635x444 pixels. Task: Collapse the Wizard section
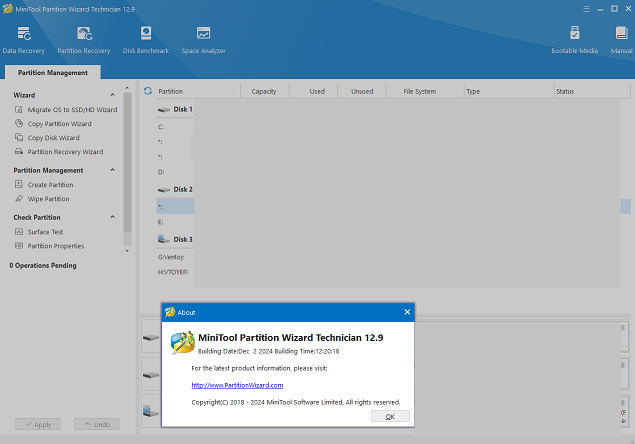coord(112,95)
